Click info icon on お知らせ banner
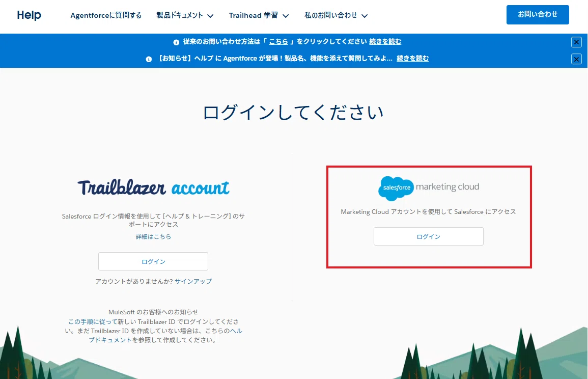588x379 pixels. click(x=149, y=59)
